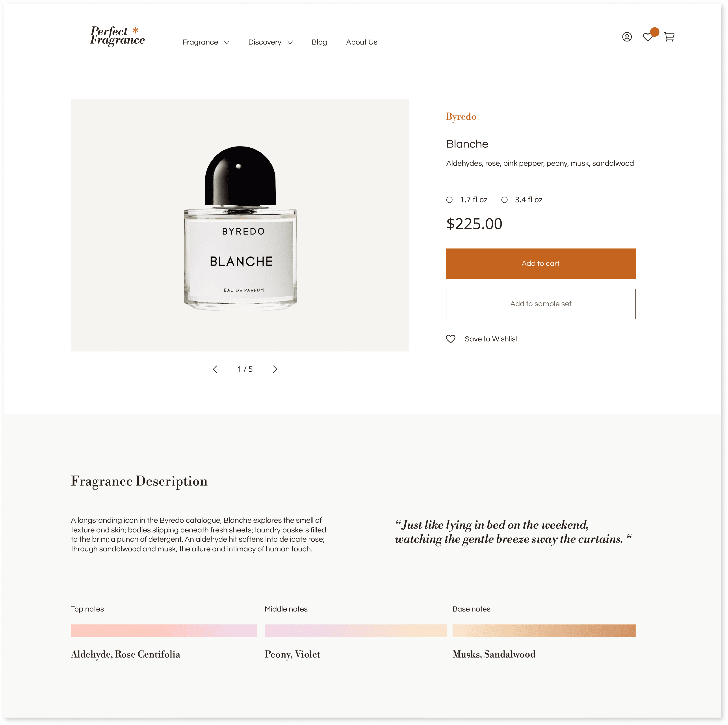This screenshot has height=725, width=728.
Task: Expand the Discovery menu dropdown
Action: click(x=270, y=42)
